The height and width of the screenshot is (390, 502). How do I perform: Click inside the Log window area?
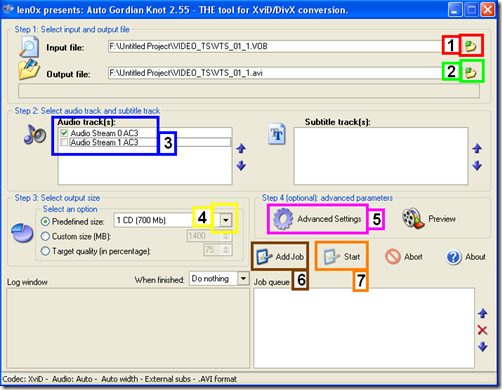pos(128,328)
